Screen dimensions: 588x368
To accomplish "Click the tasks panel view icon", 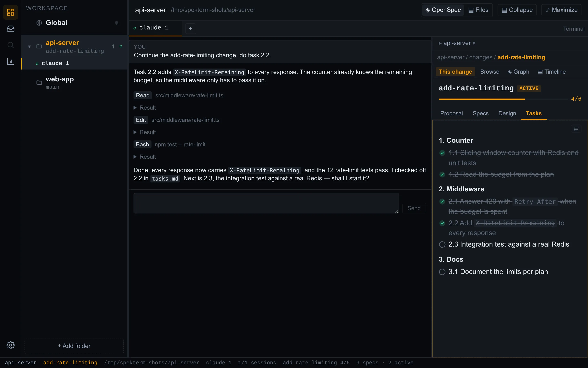I will [576, 129].
